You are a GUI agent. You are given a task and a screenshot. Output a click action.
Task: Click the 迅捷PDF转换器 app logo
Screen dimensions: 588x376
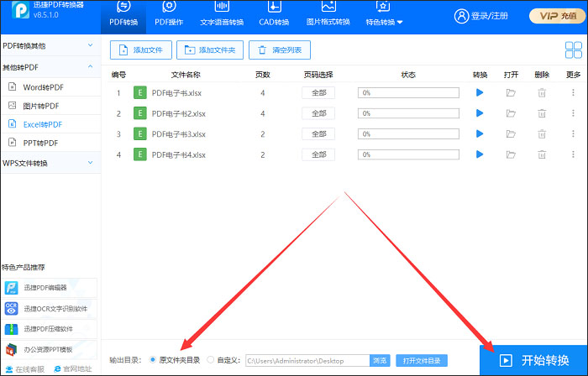[20, 10]
